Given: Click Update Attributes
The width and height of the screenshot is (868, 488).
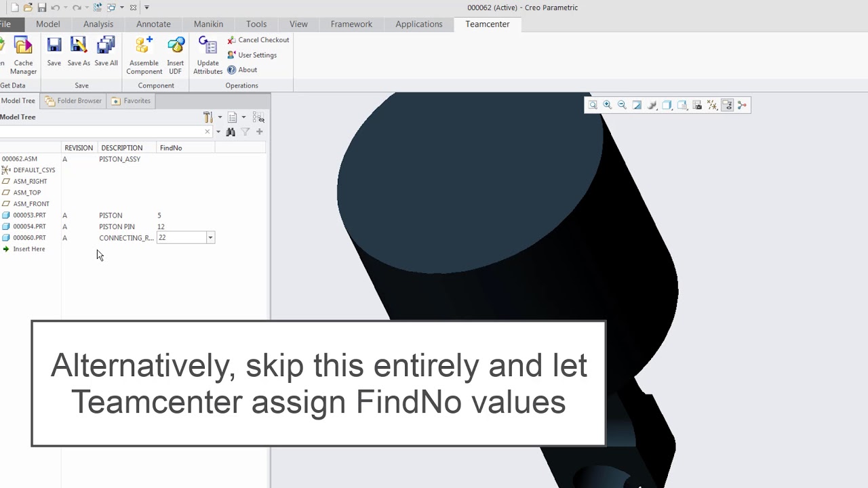Looking at the screenshot, I should coord(208,56).
